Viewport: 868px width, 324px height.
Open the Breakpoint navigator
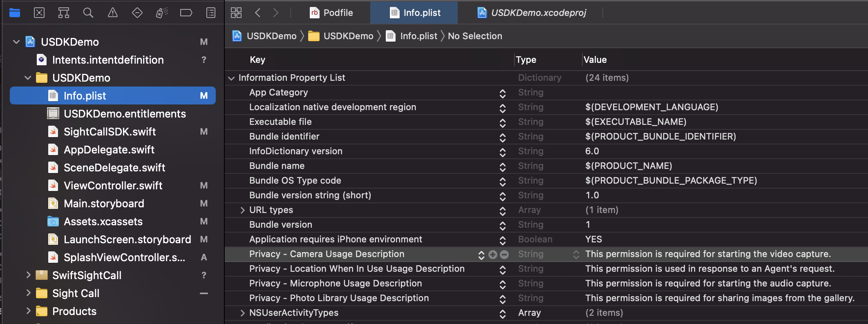click(x=186, y=13)
